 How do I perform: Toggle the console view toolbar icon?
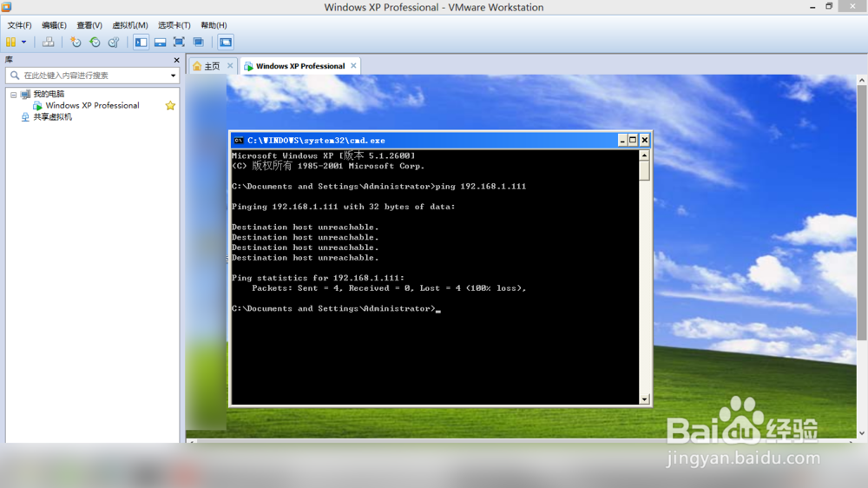tap(226, 42)
